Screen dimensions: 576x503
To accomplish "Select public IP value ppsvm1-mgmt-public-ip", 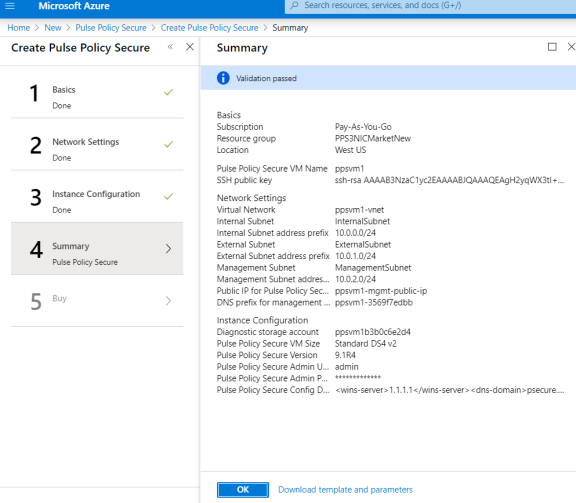I will pos(381,291).
